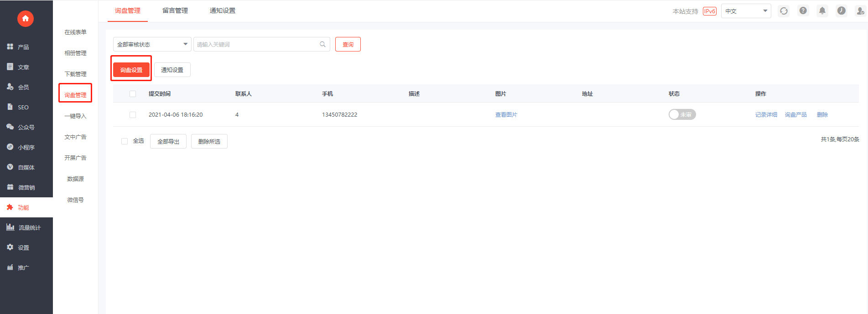The height and width of the screenshot is (314, 868).
Task: Open 流量统计 in the sidebar
Action: [x=26, y=227]
